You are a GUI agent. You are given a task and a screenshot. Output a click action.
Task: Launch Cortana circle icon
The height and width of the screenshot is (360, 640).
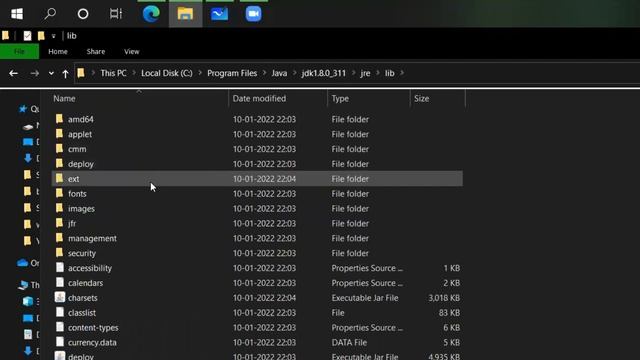[x=83, y=14]
